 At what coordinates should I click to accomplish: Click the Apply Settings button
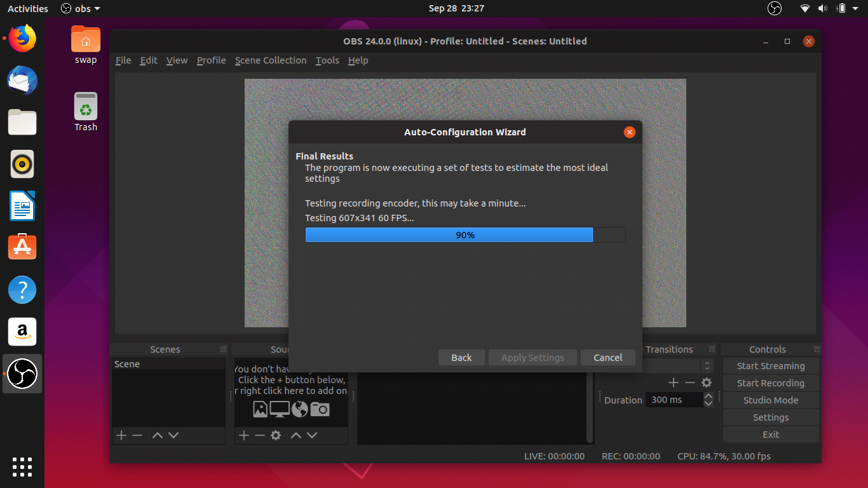pos(532,358)
